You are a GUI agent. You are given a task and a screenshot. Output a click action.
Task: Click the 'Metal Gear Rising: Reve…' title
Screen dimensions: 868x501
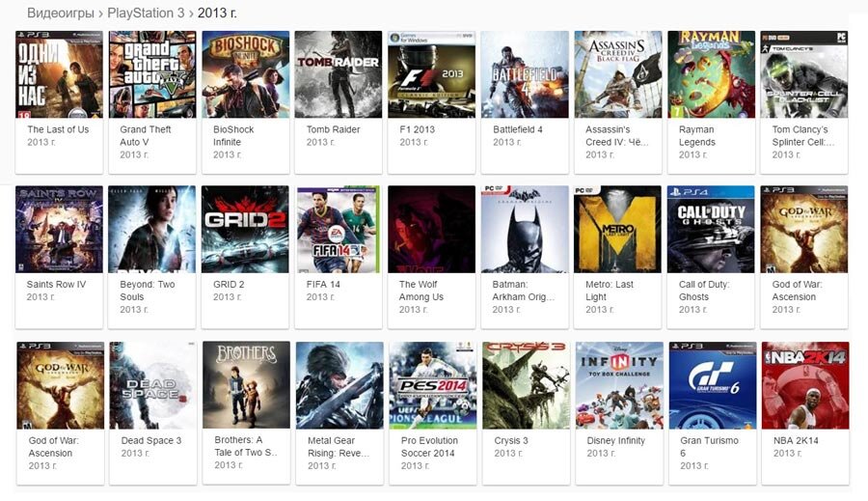(x=339, y=447)
